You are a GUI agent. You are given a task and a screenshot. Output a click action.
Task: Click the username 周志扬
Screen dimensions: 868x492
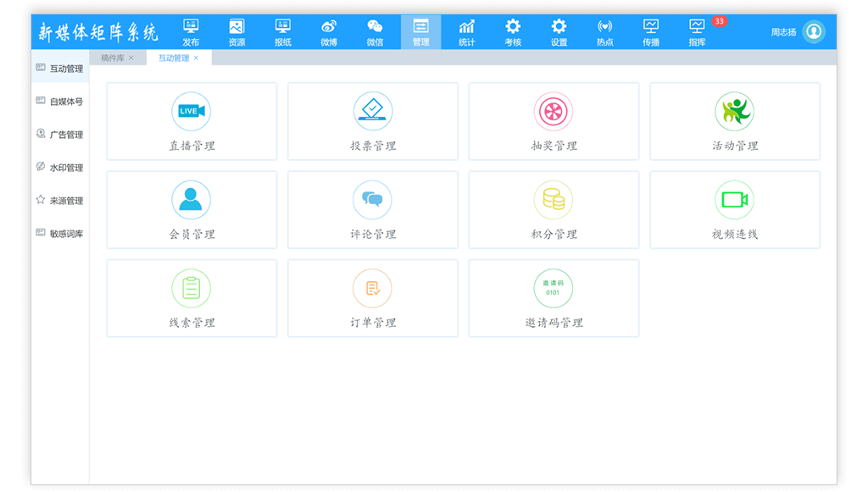coord(783,32)
